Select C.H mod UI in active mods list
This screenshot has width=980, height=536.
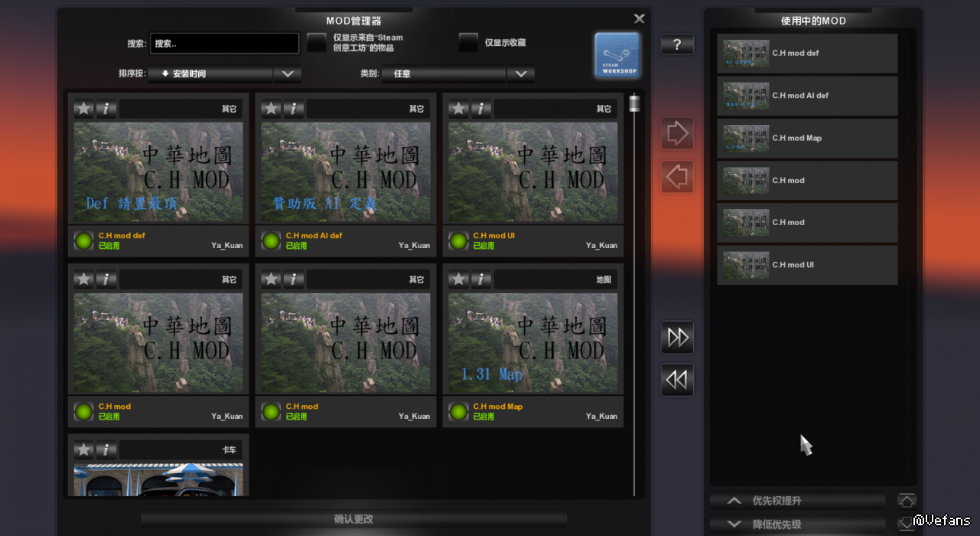tap(807, 265)
